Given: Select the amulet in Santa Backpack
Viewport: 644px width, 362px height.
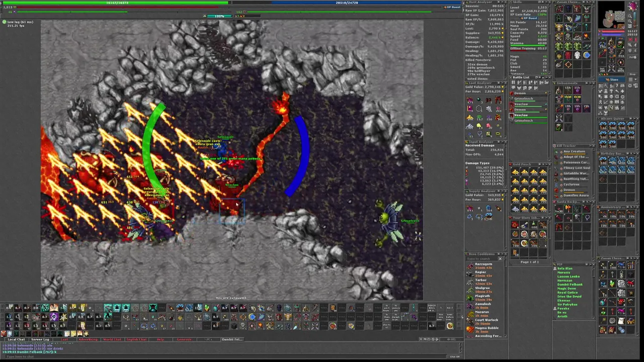Looking at the screenshot, I should 587,218.
